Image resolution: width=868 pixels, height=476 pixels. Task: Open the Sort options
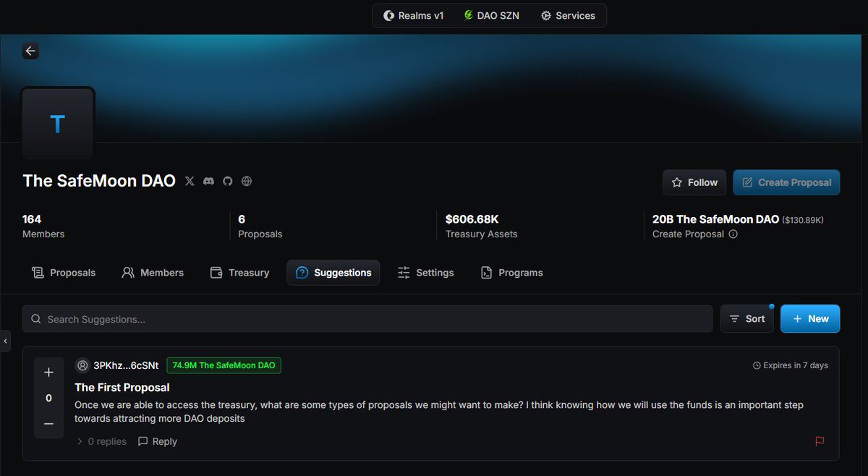(746, 319)
